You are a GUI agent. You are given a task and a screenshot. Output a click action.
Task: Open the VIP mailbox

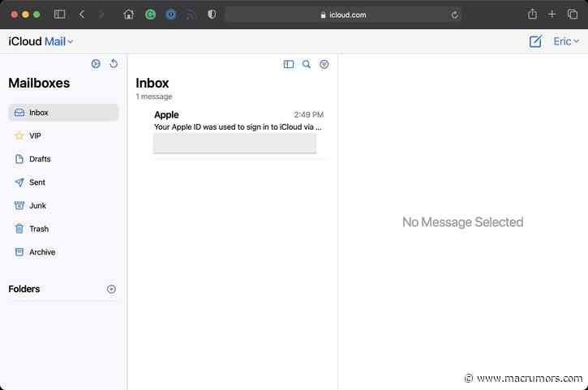click(63, 135)
